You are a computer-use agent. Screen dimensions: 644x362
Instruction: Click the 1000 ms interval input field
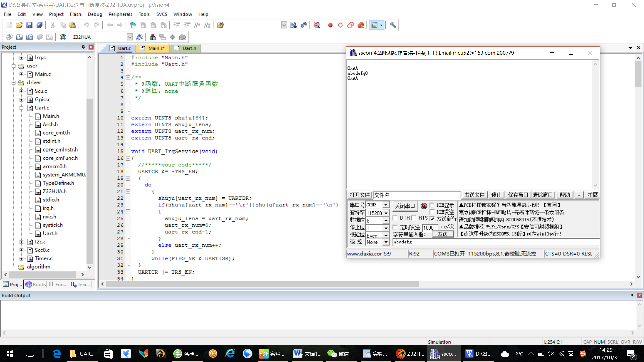(x=431, y=228)
